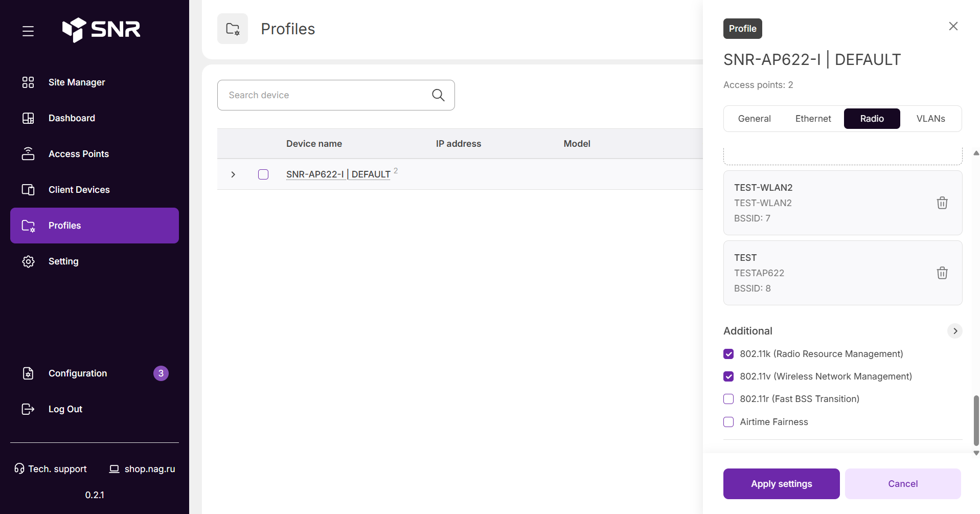
Task: Select the SNR-AP622-I DEFAULT row checkbox
Action: (x=263, y=174)
